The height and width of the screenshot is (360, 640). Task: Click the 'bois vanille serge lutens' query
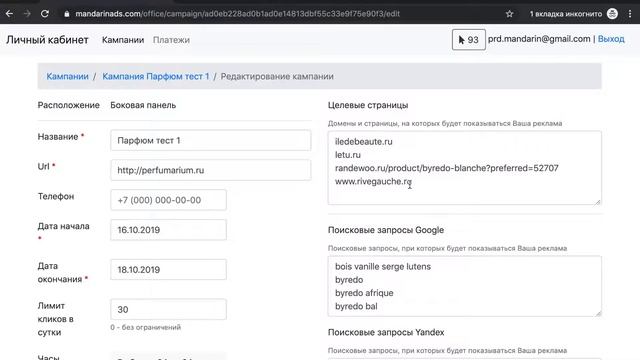[383, 267]
